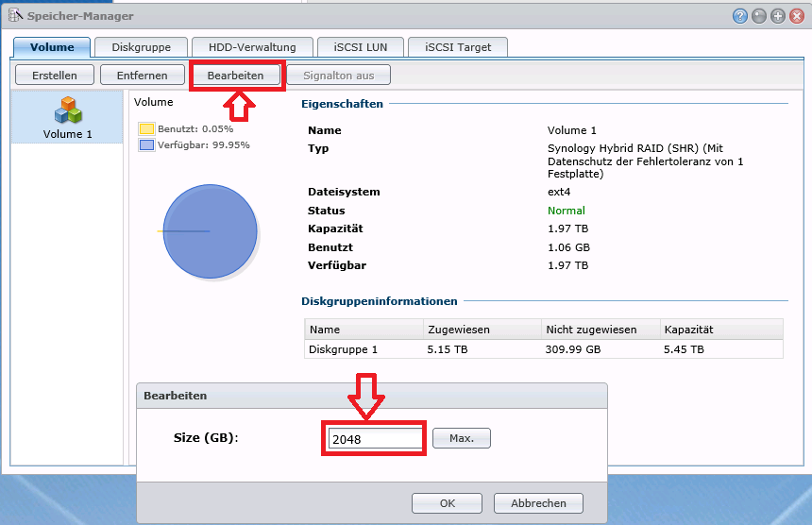
Task: Click the Size (GB) input field
Action: click(375, 439)
